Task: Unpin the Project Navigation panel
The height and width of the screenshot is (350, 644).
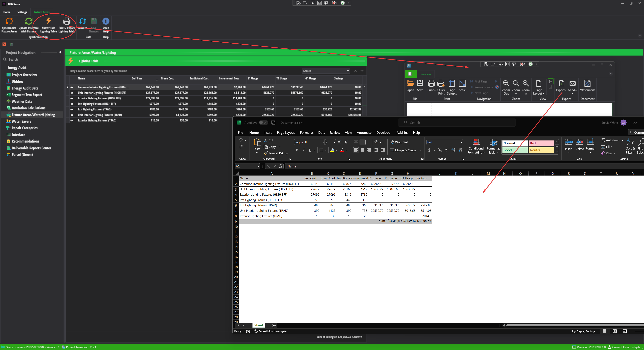Action: pyautogui.click(x=60, y=52)
